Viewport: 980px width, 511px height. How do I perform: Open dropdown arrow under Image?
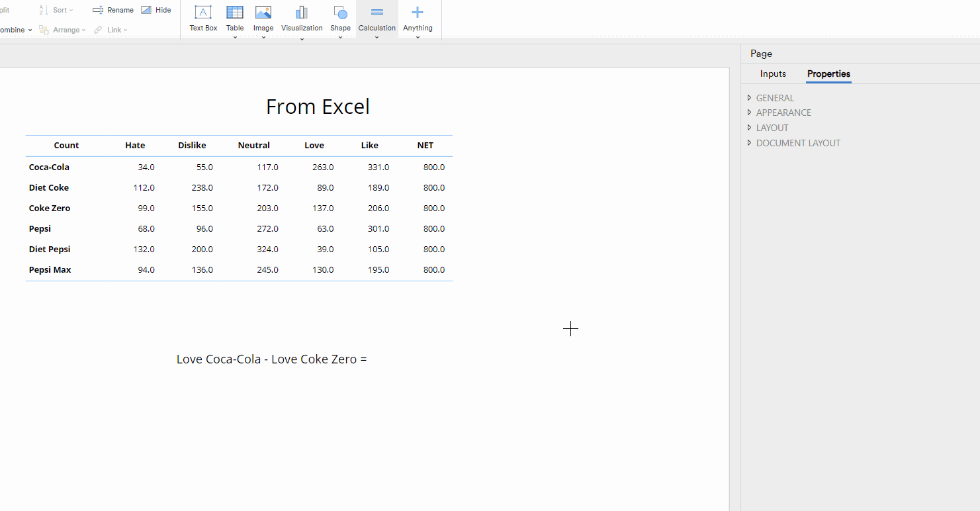pyautogui.click(x=263, y=38)
